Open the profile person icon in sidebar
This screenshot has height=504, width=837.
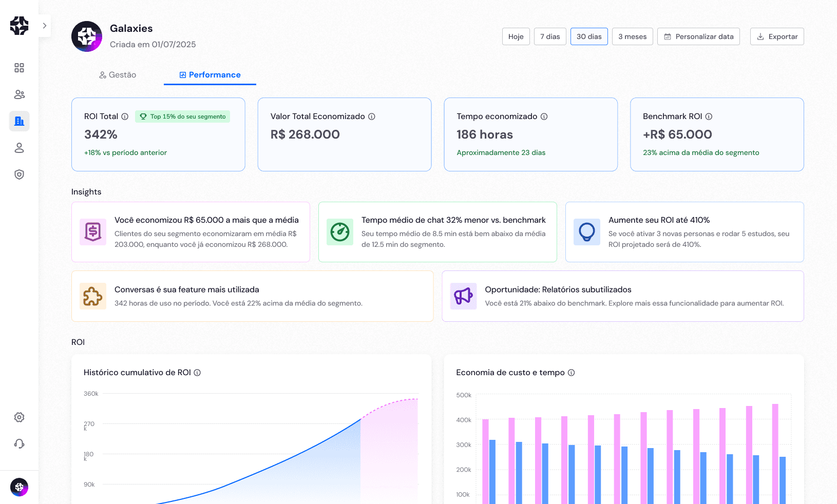[19, 148]
